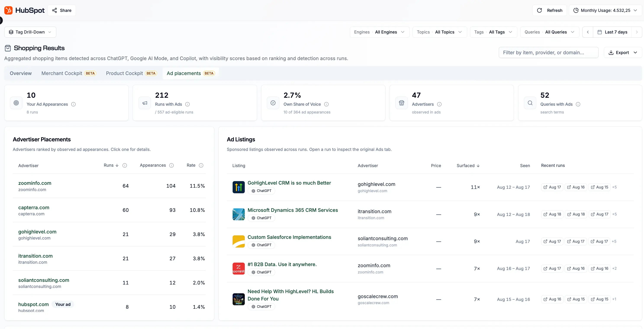Click the GoHighLevel CRM listing thumbnail

(x=238, y=187)
